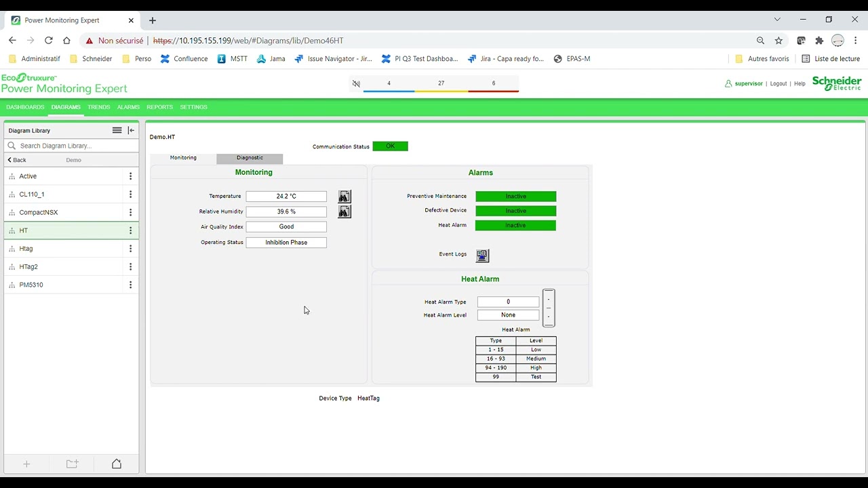The image size is (868, 488).
Task: Open browser extensions puzzle icon
Action: [819, 41]
